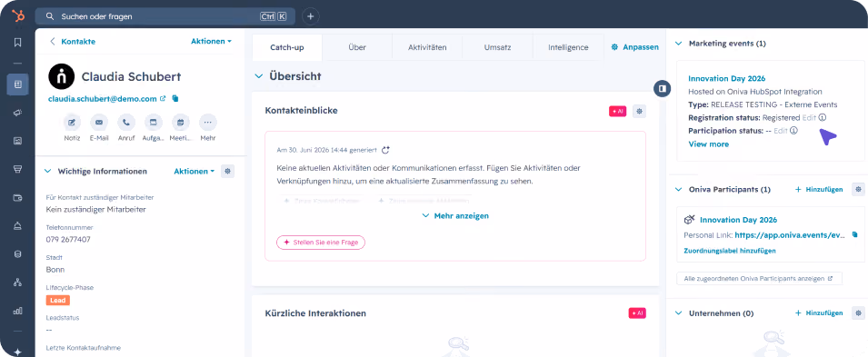Viewport: 868px width, 357px height.
Task: Open the Automation workflow sidebar icon
Action: tap(17, 283)
